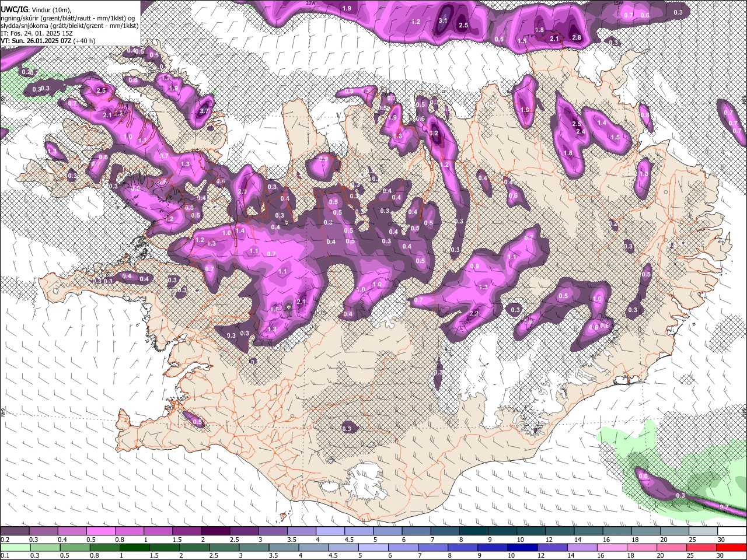Click the 16 label in the rain legend

pyautogui.click(x=600, y=556)
